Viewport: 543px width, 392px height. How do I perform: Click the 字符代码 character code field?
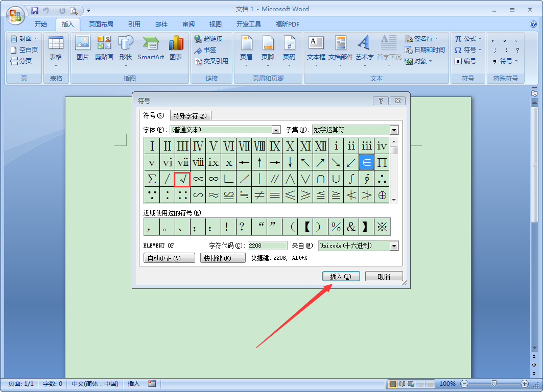click(x=267, y=246)
